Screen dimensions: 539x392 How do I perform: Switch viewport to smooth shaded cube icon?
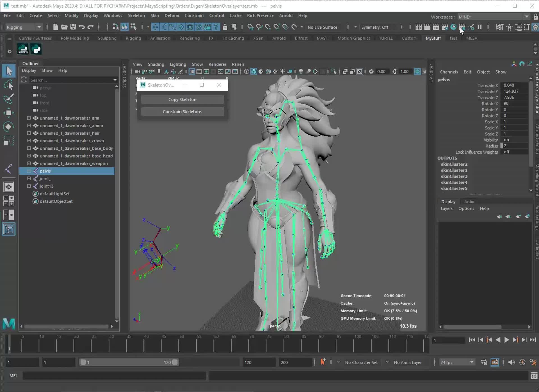point(253,72)
